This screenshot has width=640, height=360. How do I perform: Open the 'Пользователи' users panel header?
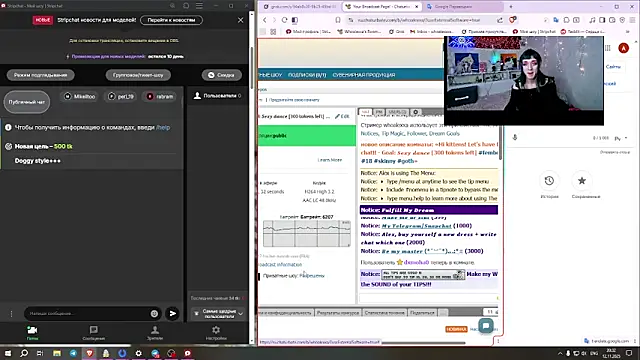pyautogui.click(x=217, y=96)
